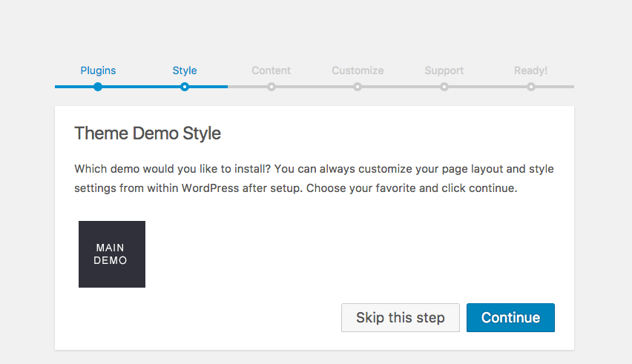Click the gray dot under Ready!
The width and height of the screenshot is (632, 364).
pyautogui.click(x=531, y=87)
